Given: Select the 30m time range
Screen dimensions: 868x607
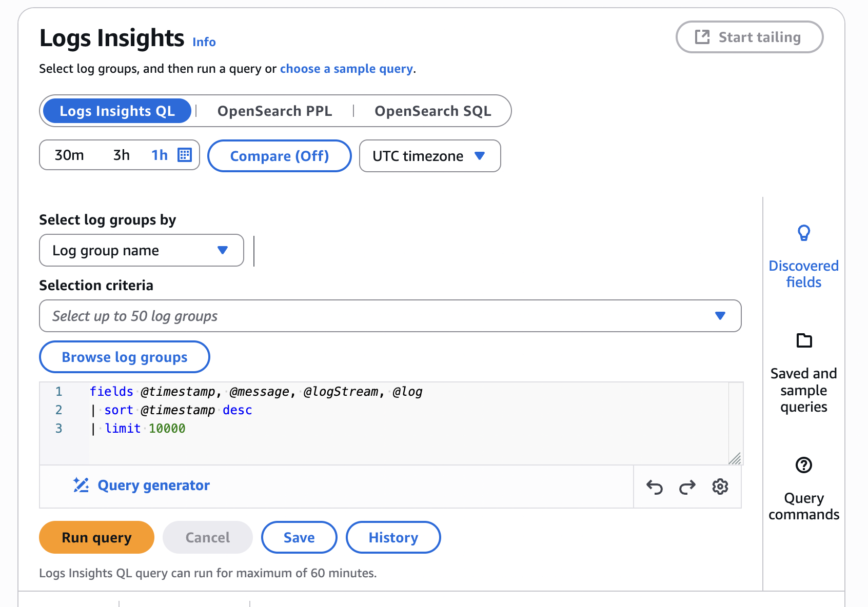Looking at the screenshot, I should 69,155.
